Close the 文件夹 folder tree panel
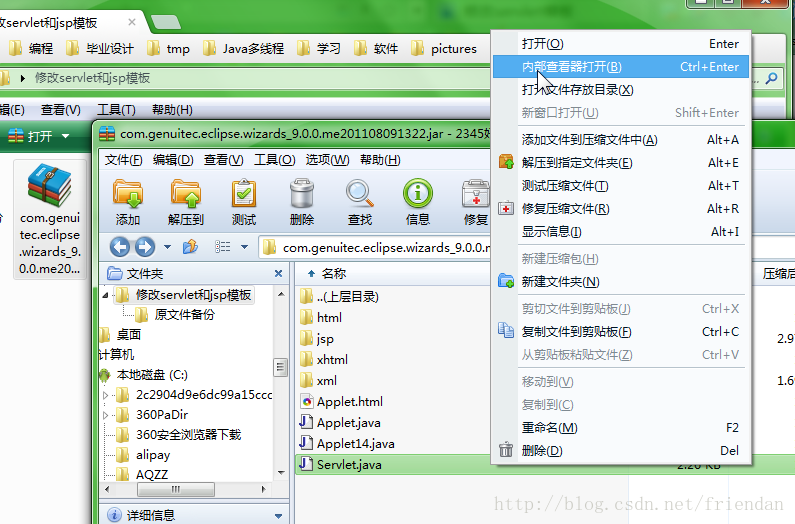 pyautogui.click(x=278, y=273)
